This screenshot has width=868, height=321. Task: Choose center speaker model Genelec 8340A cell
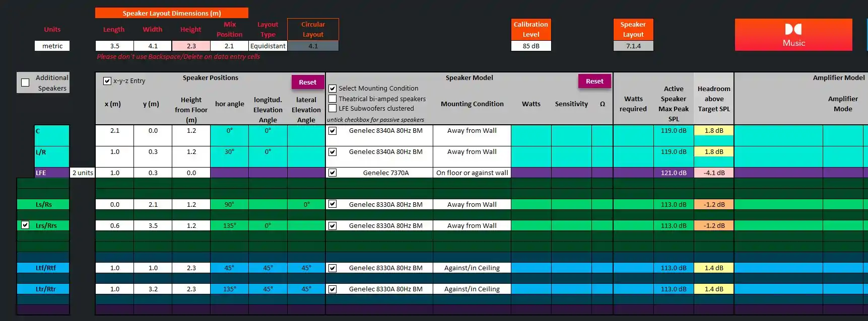point(386,131)
